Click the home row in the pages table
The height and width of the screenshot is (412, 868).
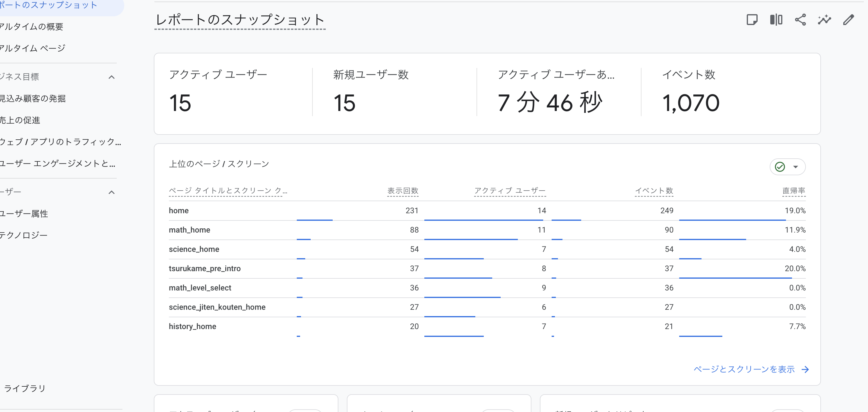pos(179,210)
